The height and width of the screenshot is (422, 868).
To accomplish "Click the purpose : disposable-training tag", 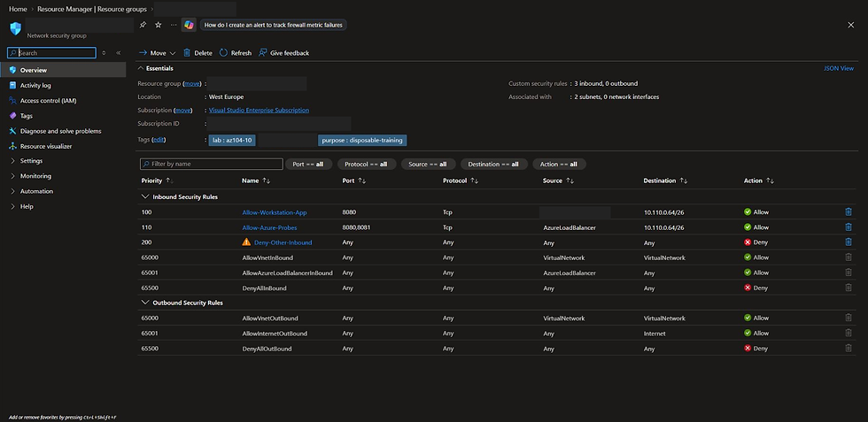I will point(362,141).
